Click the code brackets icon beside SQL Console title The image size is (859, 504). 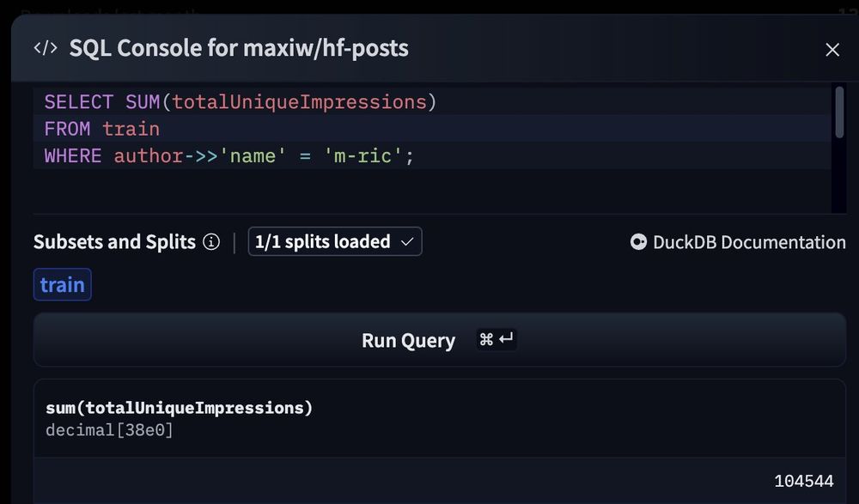pos(46,48)
